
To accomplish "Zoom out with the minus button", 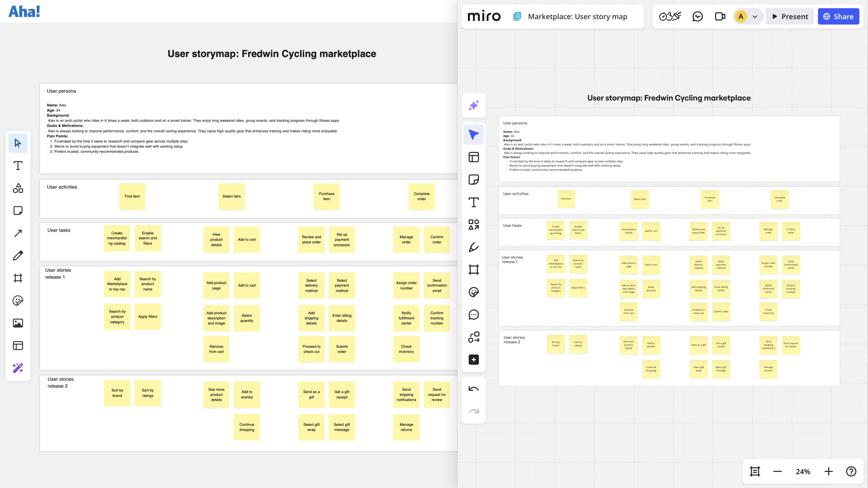I will (777, 472).
